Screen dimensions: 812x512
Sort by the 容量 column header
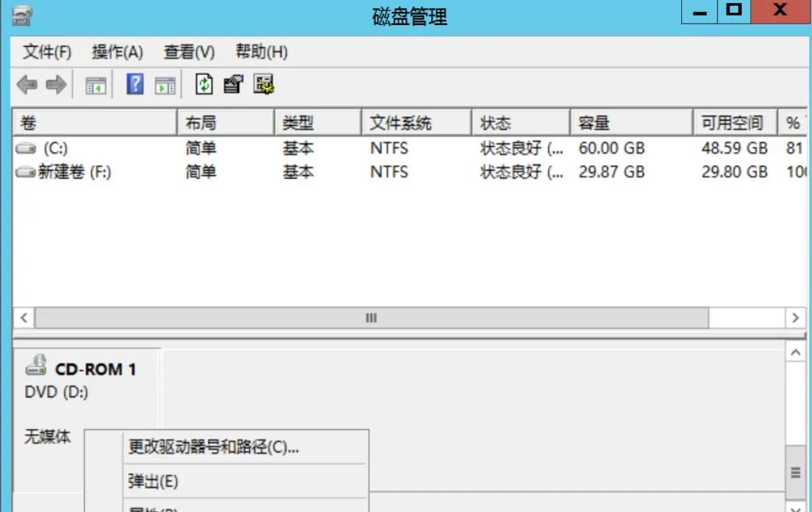(631, 123)
